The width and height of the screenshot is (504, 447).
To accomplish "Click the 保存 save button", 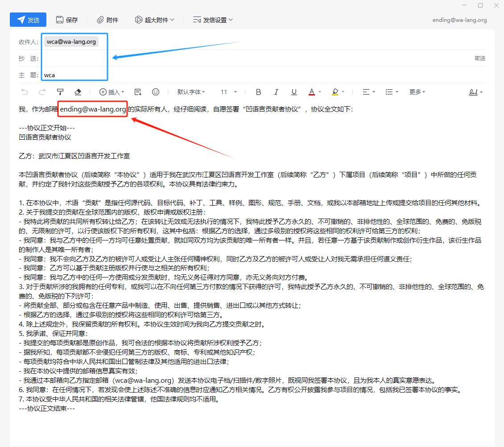I will click(67, 20).
